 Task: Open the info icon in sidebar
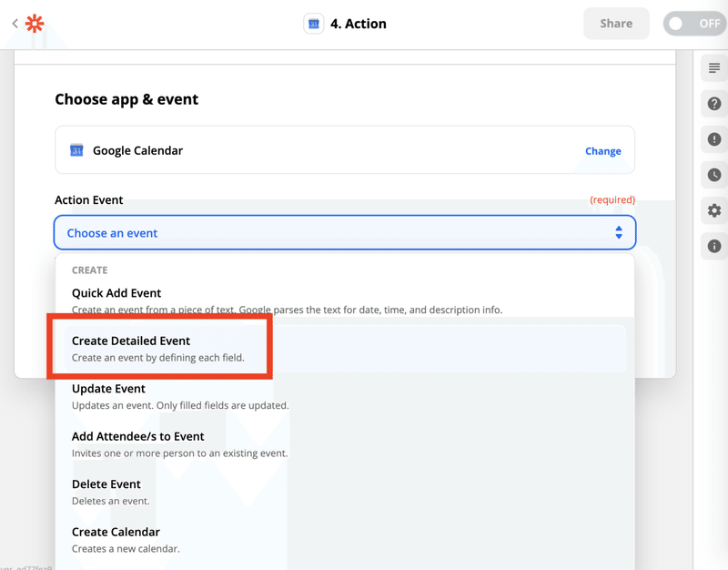point(714,246)
